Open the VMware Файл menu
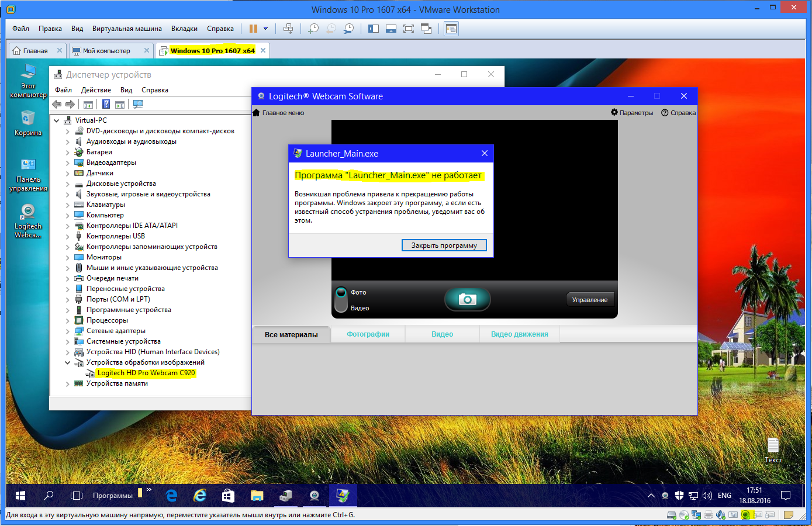Viewport: 812px width, 526px height. click(20, 29)
